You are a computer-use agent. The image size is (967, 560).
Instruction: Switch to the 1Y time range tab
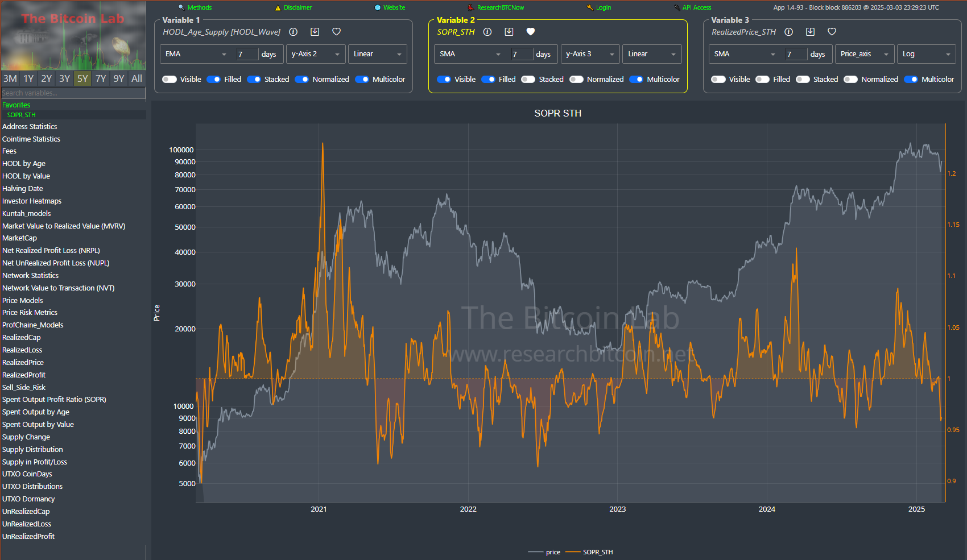[x=28, y=78]
